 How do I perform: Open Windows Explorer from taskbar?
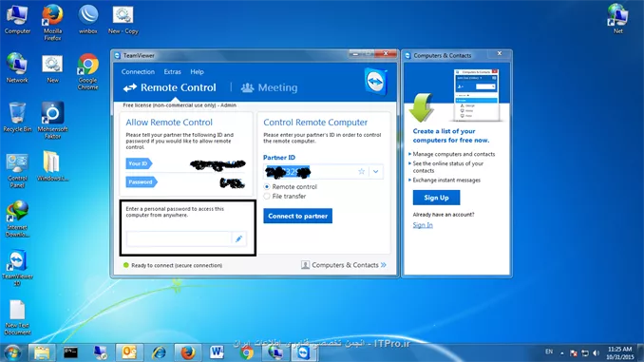tap(42, 352)
